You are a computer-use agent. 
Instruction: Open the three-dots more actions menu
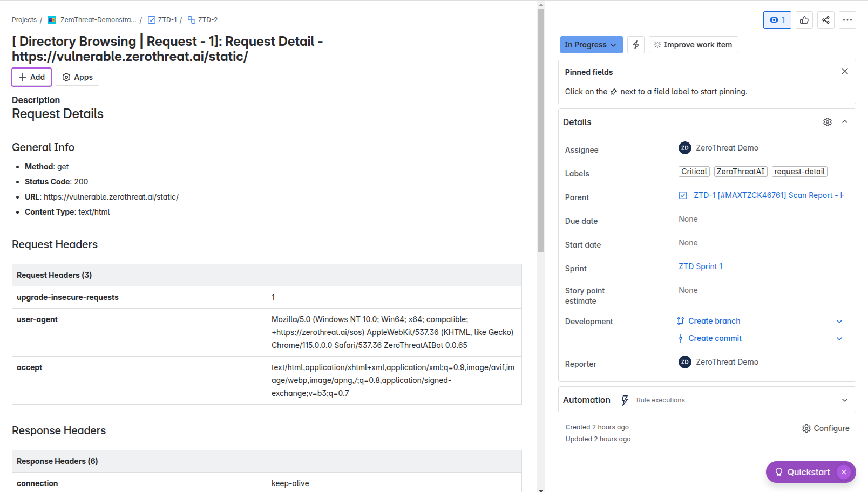tap(847, 20)
